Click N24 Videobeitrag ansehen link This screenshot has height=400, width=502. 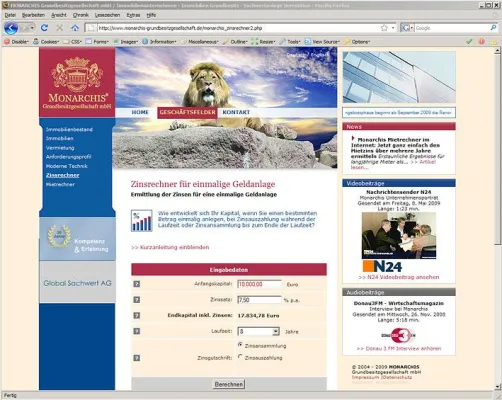click(x=399, y=277)
